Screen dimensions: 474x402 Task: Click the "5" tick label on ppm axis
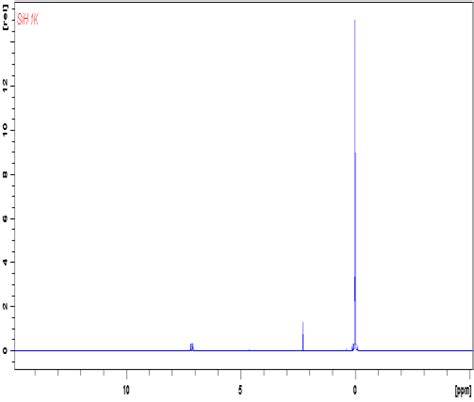[x=240, y=390]
